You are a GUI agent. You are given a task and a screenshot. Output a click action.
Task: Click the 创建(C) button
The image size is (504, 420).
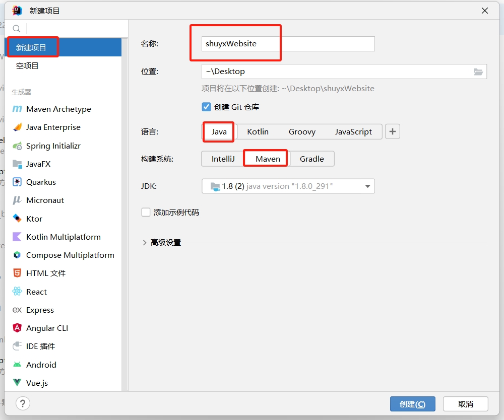tap(412, 404)
